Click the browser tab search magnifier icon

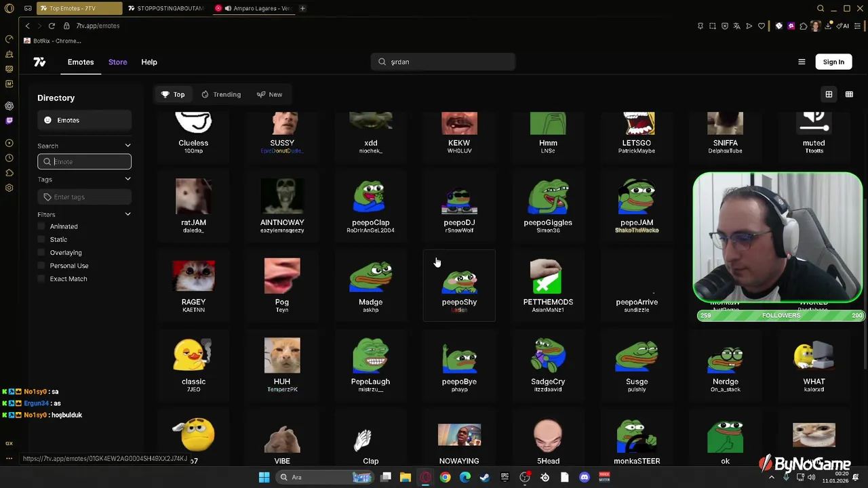(x=821, y=8)
